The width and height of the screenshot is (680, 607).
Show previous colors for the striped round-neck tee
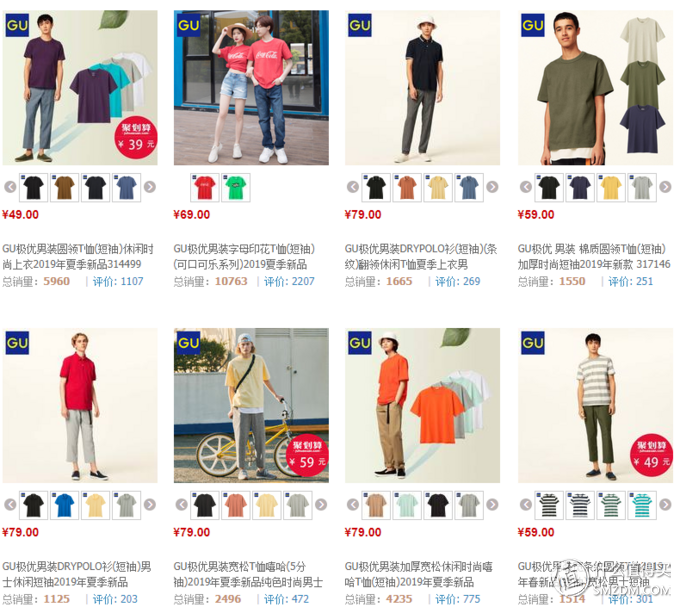(x=526, y=505)
